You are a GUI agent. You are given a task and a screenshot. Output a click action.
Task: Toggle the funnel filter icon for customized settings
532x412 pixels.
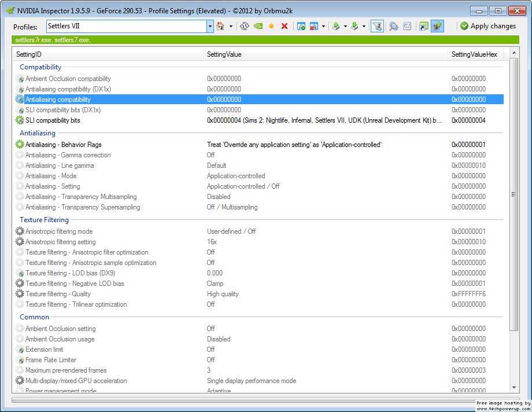point(377,26)
